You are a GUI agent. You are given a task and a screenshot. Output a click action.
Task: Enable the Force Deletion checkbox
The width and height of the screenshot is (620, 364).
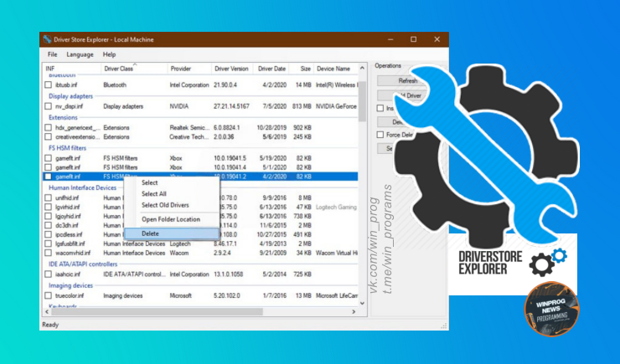pos(380,135)
